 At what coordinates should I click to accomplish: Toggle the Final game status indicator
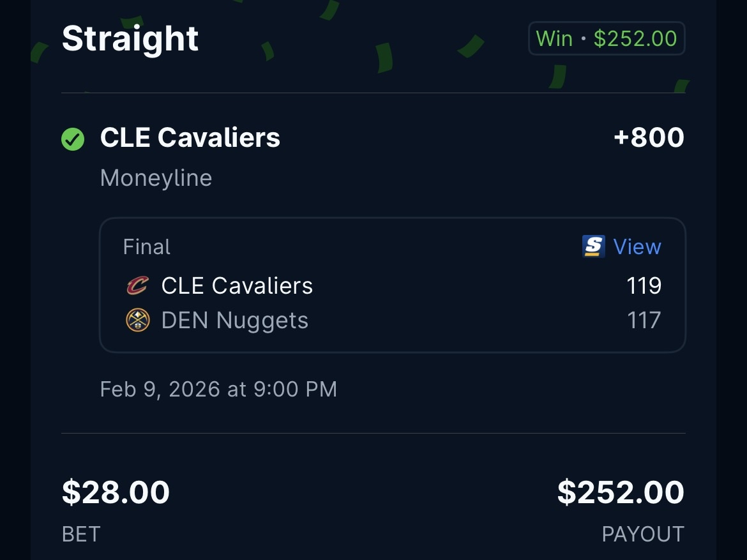pyautogui.click(x=146, y=246)
